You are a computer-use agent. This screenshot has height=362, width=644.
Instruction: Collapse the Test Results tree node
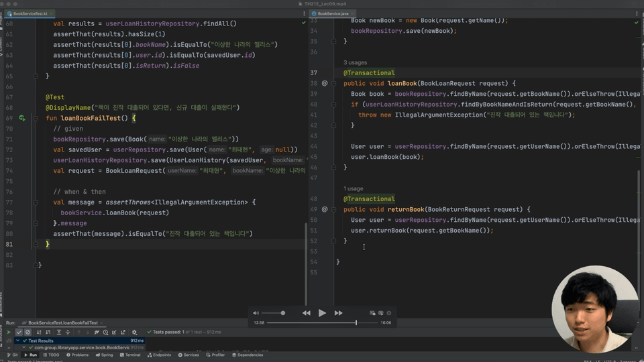point(17,341)
